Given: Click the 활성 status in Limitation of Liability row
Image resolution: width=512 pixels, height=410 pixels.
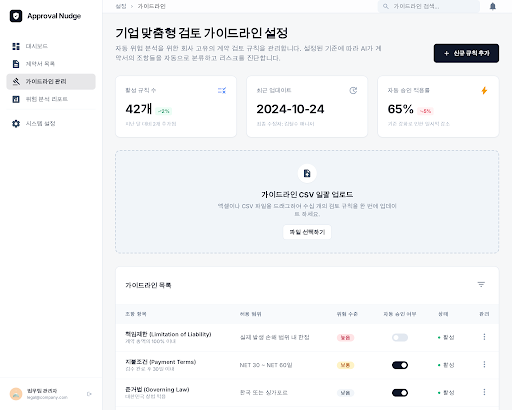Looking at the screenshot, I should point(446,338).
